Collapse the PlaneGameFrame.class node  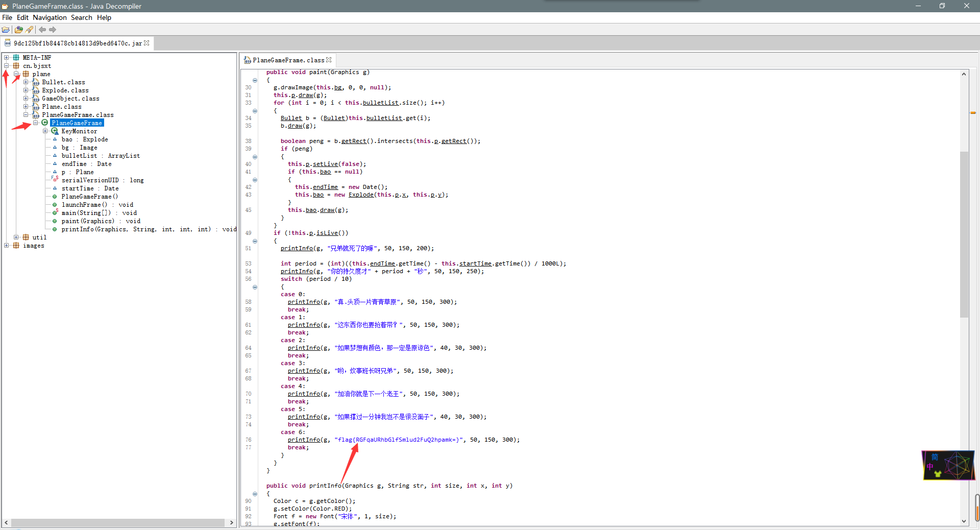[26, 115]
